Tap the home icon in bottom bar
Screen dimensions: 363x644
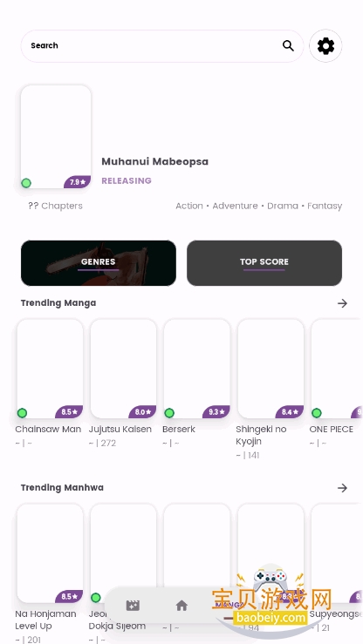(181, 606)
